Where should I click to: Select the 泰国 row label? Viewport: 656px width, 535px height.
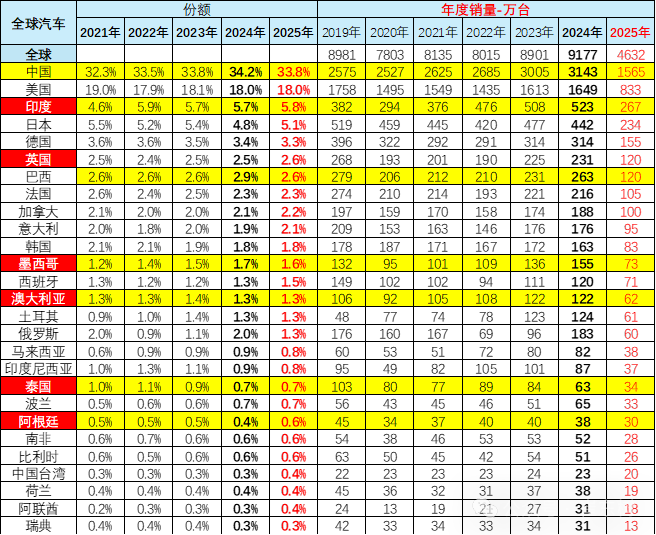[39, 385]
